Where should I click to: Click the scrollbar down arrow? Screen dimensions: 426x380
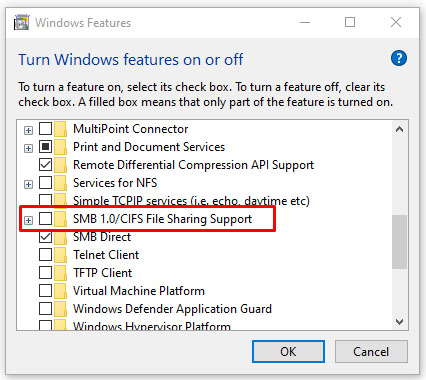coord(399,321)
